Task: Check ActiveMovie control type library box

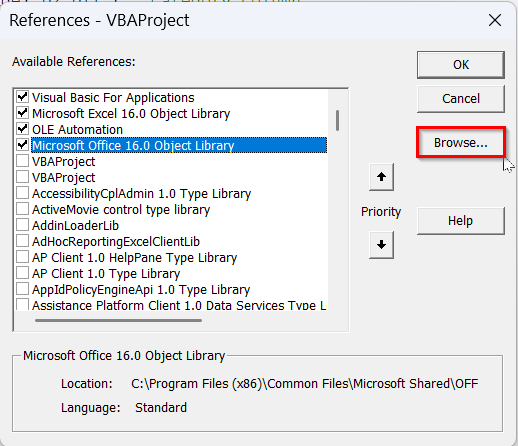Action: (x=22, y=209)
